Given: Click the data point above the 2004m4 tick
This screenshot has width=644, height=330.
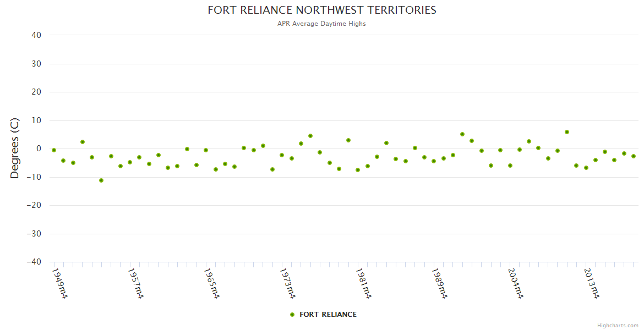Looking at the screenshot, I should pos(510,166).
